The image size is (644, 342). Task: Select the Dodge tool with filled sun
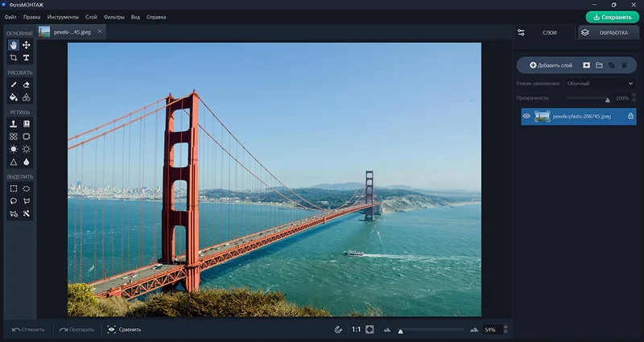(x=14, y=149)
